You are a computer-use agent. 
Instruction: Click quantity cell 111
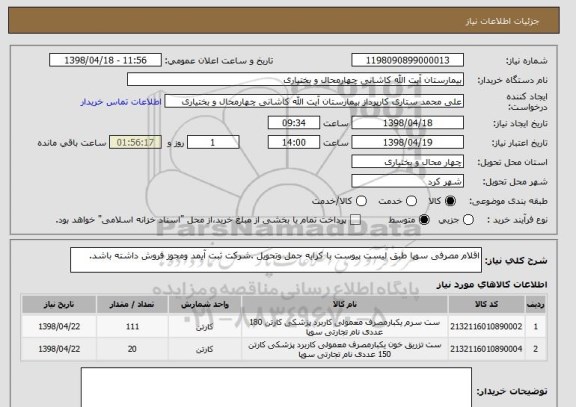tap(132, 327)
